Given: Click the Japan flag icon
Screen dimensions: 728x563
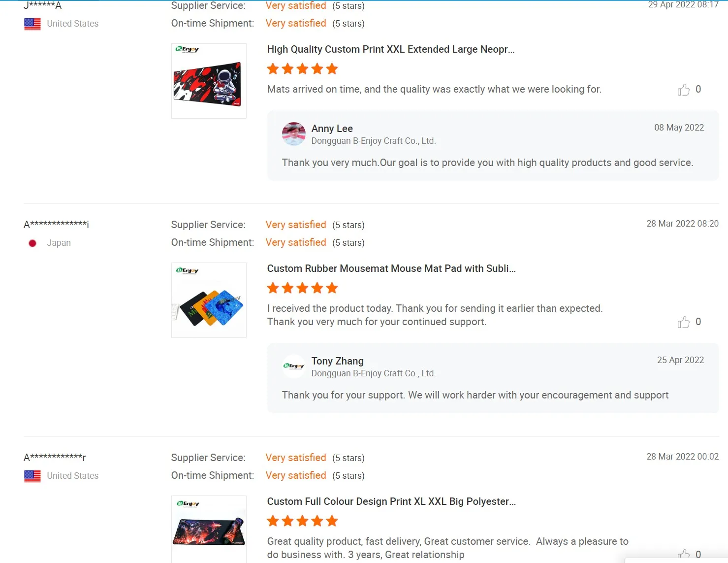Looking at the screenshot, I should [32, 243].
